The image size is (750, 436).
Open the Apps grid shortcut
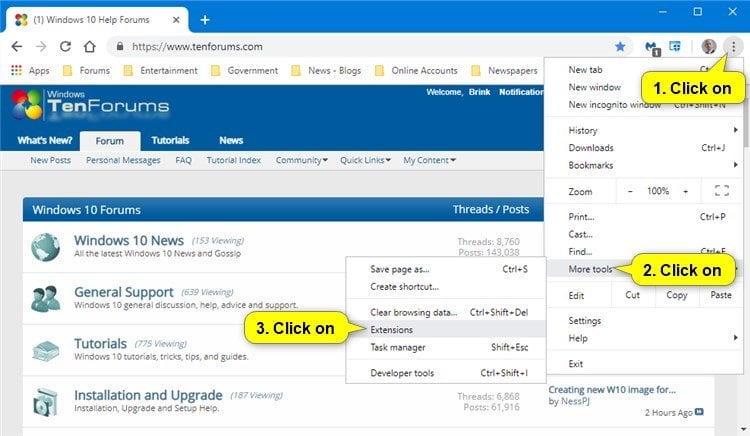click(x=30, y=71)
